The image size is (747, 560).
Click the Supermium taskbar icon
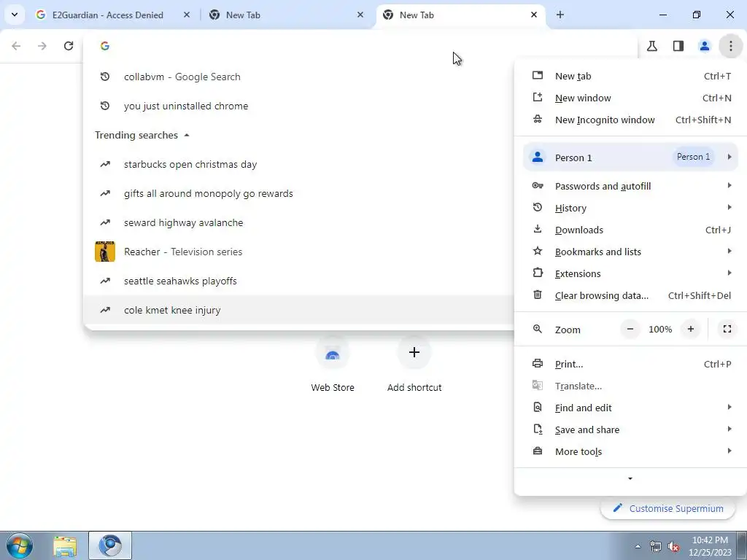point(110,545)
